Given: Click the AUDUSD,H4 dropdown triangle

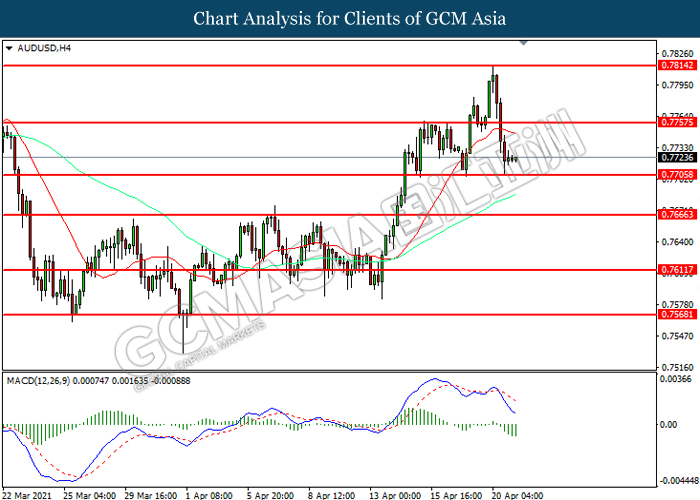Looking at the screenshot, I should (9, 48).
